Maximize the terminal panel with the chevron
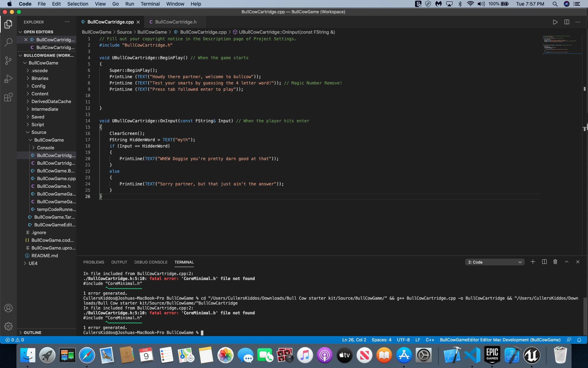The height and width of the screenshot is (368, 588). point(566,262)
